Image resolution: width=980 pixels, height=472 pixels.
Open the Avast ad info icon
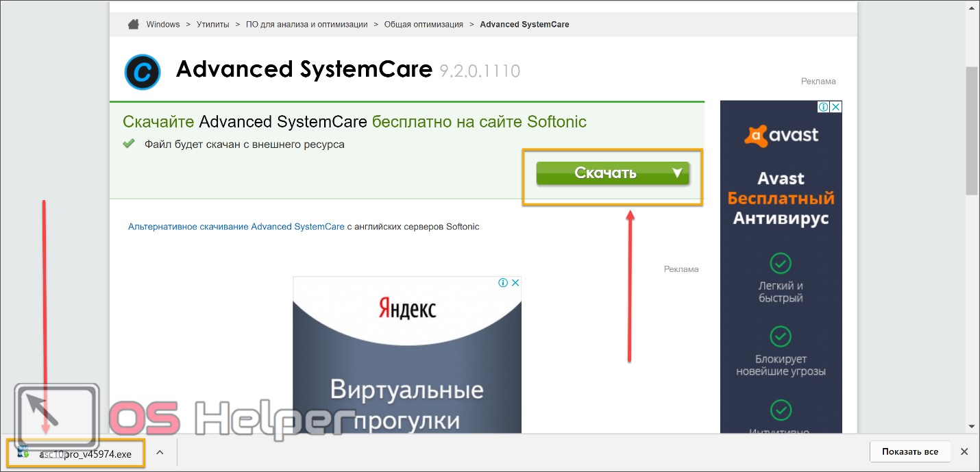click(824, 107)
